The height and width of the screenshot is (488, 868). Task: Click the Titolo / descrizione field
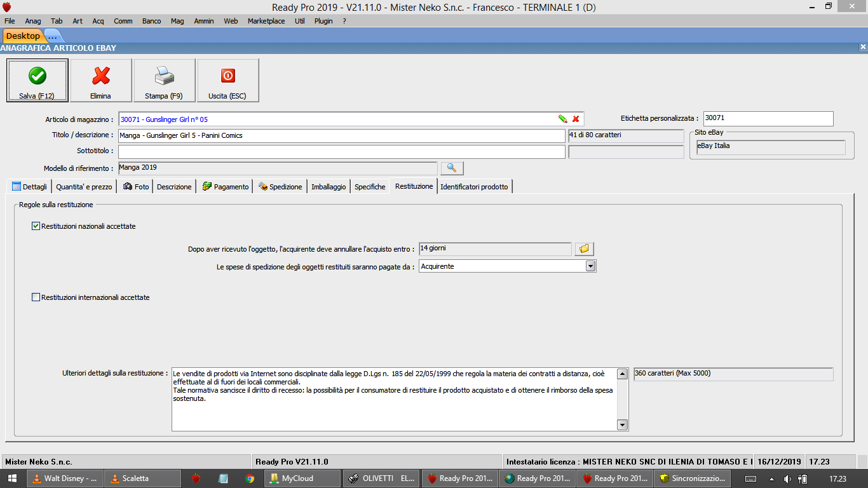click(341, 136)
